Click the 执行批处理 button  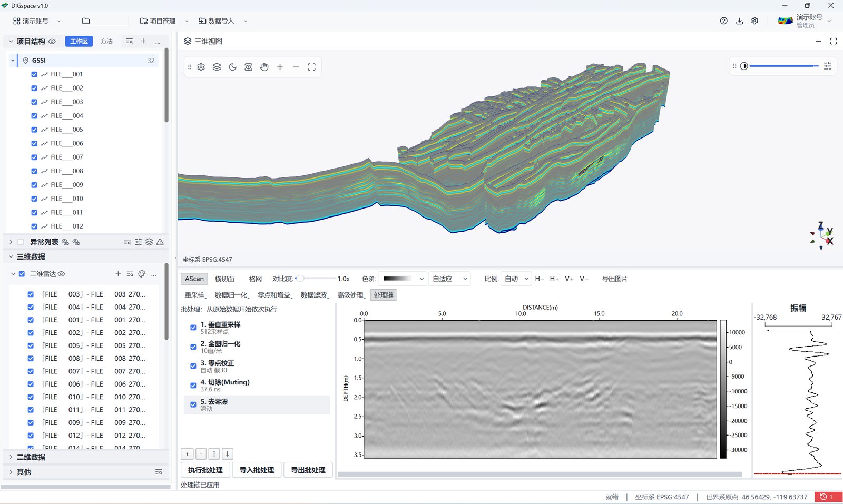coord(205,470)
